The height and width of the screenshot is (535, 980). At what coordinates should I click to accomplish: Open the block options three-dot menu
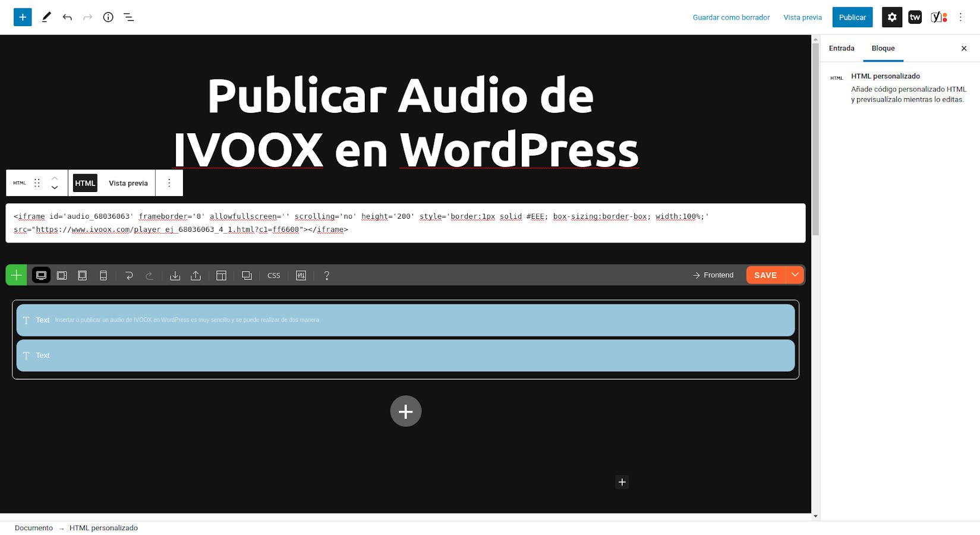[169, 182]
